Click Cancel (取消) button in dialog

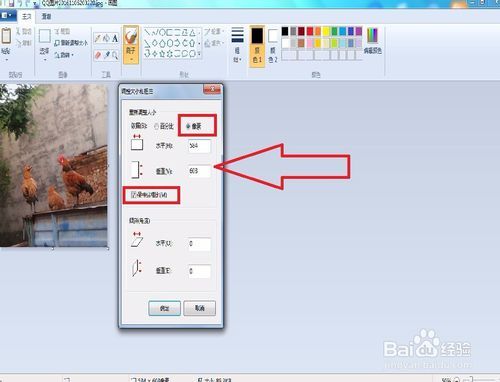click(200, 308)
